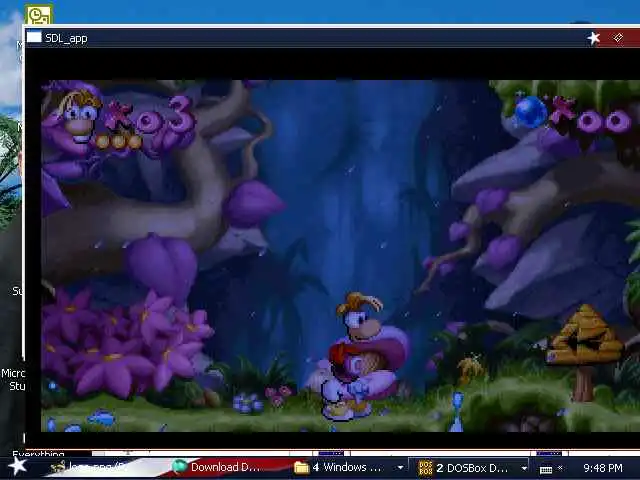640x480 pixels.
Task: Click the blue ting orb icon in game HUD
Action: click(530, 112)
